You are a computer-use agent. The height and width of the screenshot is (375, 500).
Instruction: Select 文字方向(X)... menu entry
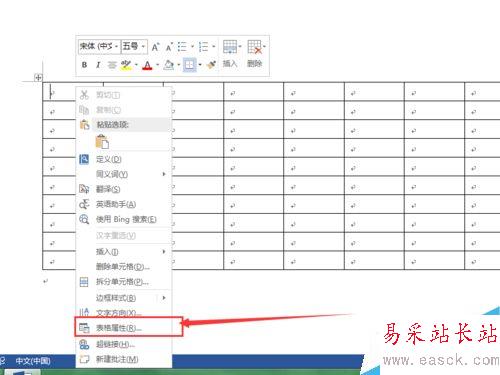point(124,313)
